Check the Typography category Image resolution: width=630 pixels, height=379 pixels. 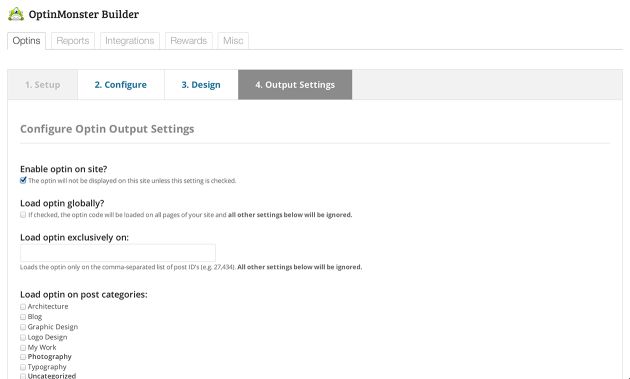[23, 367]
